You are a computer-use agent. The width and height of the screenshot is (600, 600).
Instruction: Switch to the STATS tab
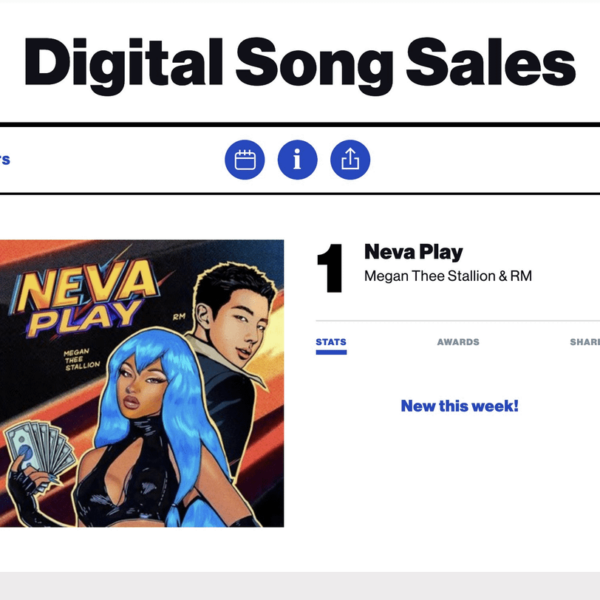point(331,342)
